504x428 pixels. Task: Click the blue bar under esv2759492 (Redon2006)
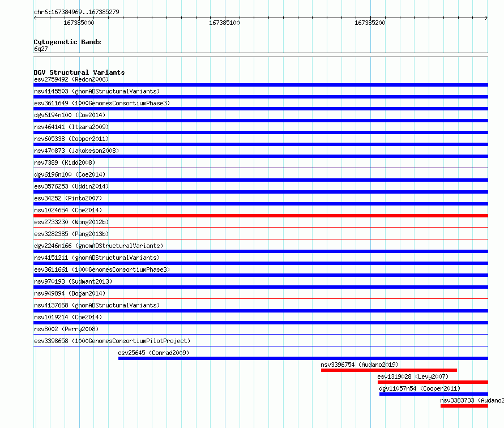[260, 85]
